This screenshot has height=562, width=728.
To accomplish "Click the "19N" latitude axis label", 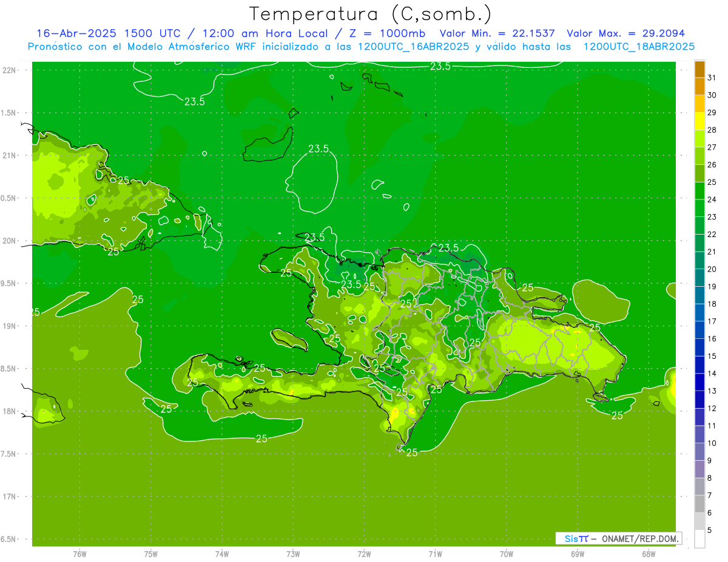I will 8,326.
